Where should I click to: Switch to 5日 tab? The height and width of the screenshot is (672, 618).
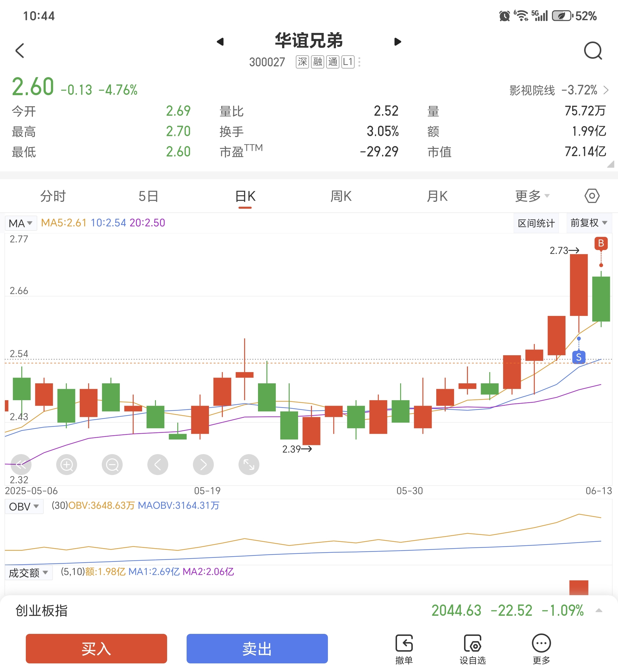(x=148, y=196)
